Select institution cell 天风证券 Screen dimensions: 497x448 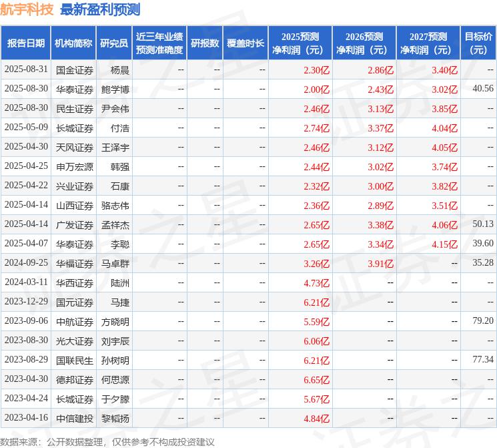(75, 148)
